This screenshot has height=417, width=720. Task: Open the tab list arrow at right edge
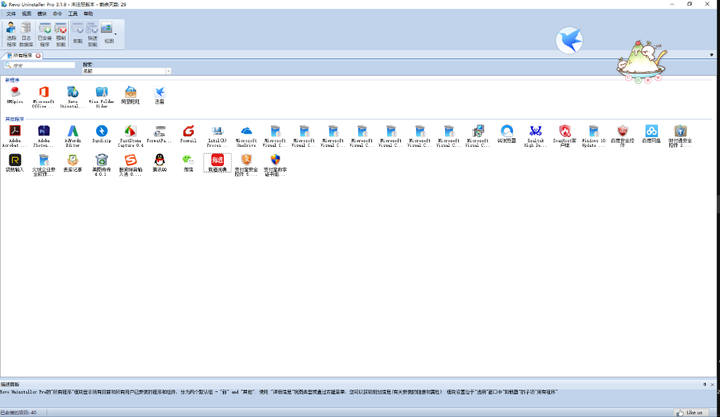pyautogui.click(x=711, y=55)
